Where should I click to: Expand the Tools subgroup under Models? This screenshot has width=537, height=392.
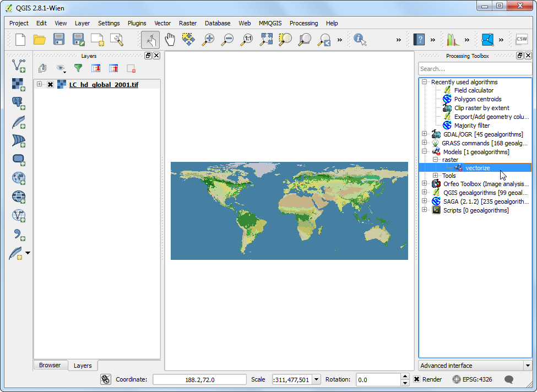coord(435,175)
